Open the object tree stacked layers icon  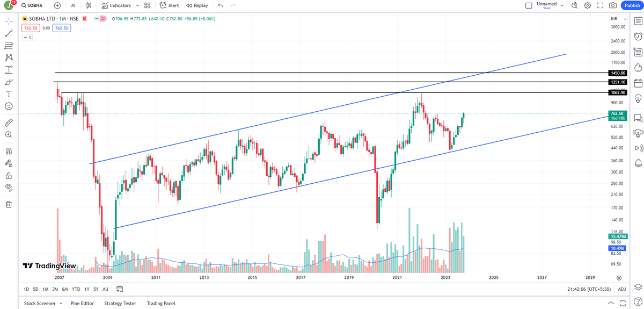tap(638, 287)
